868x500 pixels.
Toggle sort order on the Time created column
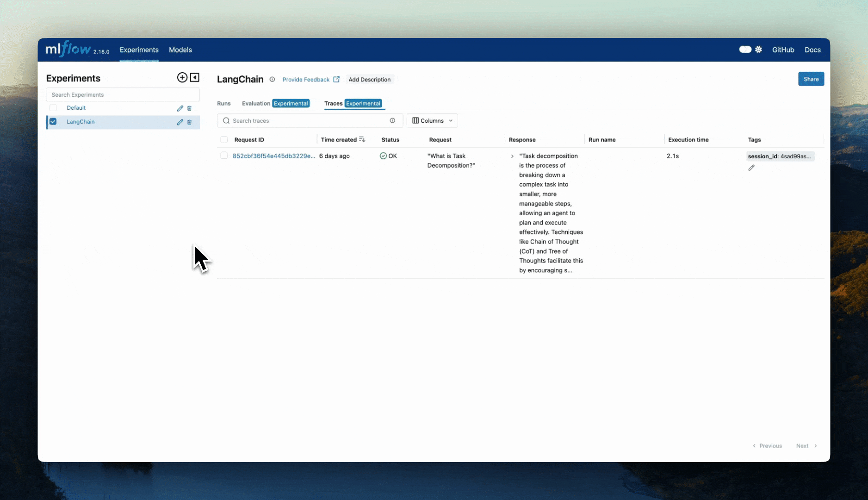(362, 139)
